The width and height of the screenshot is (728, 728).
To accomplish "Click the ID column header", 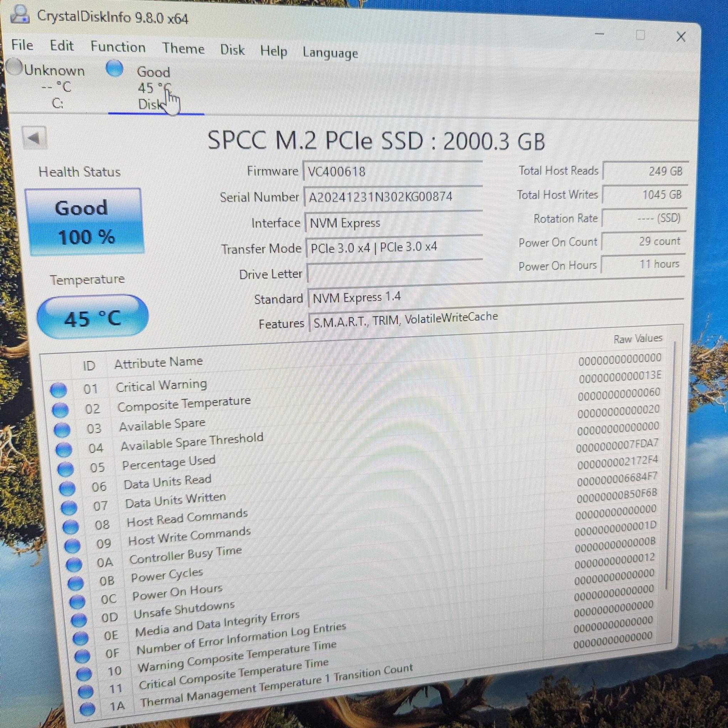I will click(x=89, y=365).
